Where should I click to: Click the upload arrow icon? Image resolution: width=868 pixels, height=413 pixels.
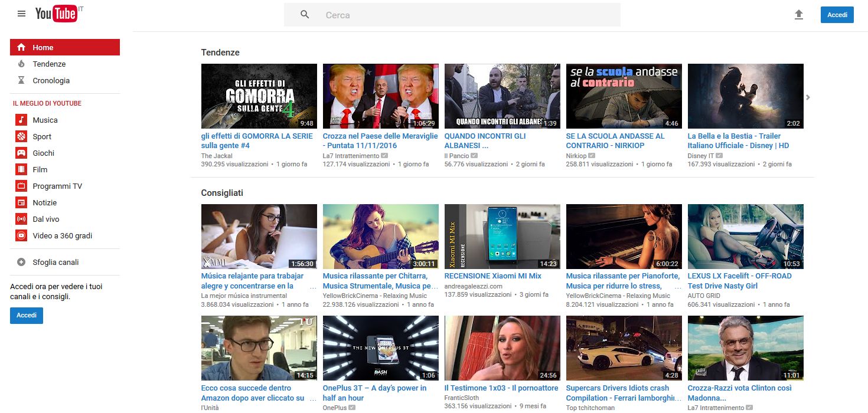(x=799, y=15)
